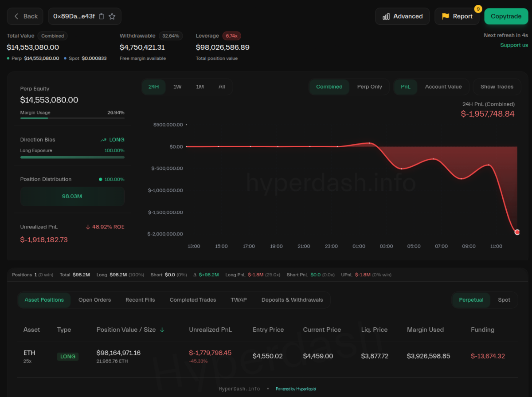
Task: Click the Advanced bar chart icon
Action: tap(386, 16)
